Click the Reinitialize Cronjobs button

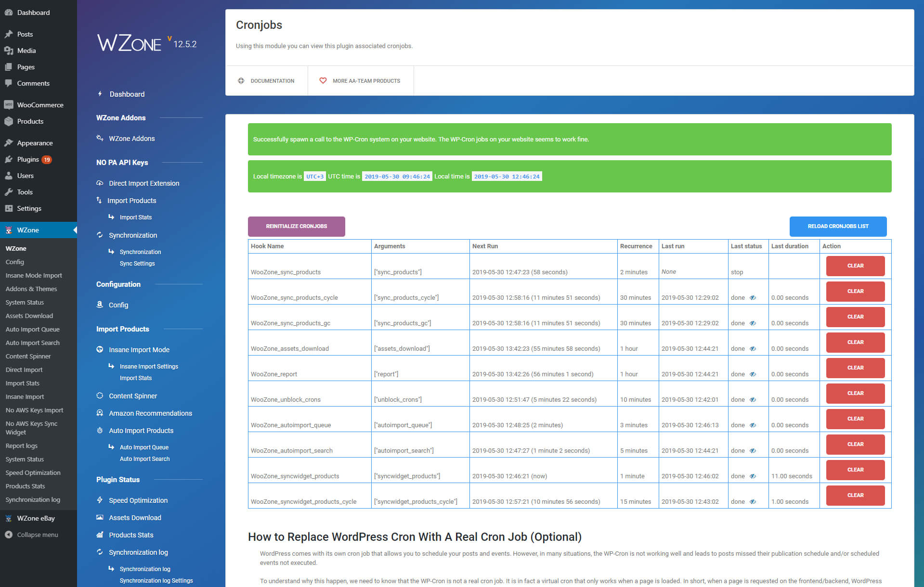coord(297,226)
